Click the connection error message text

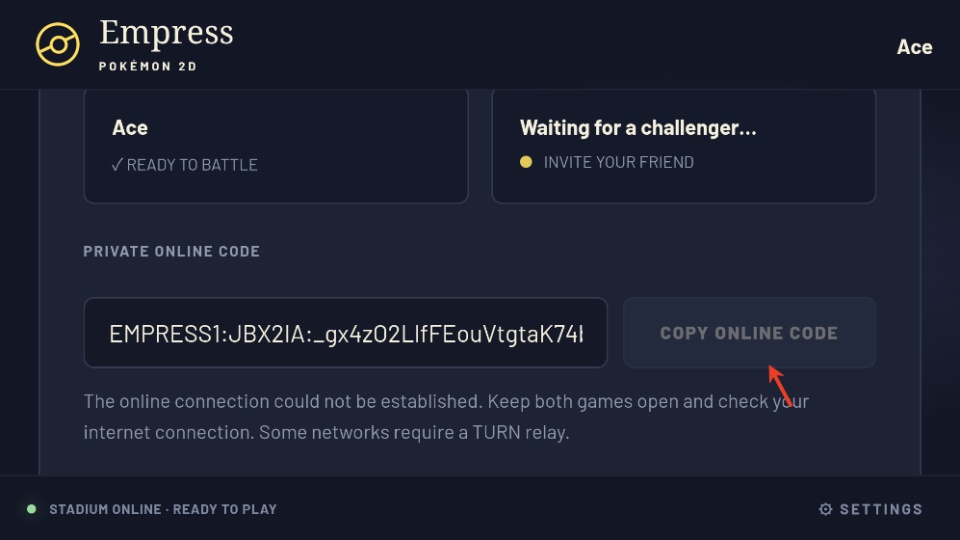click(446, 417)
